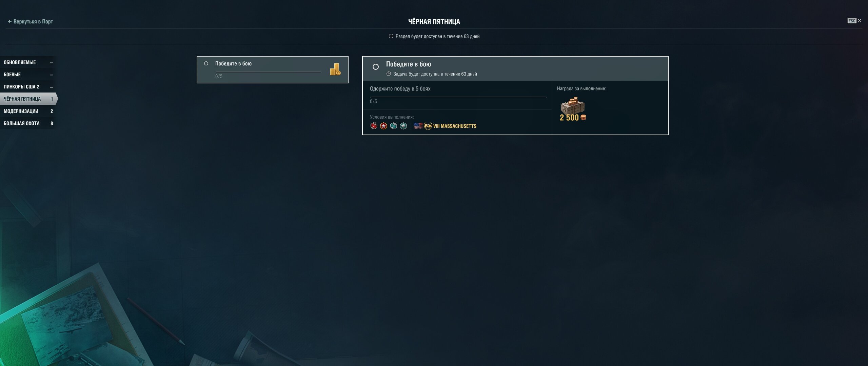Click the gold coin stack icon on mission card
The height and width of the screenshot is (366, 868).
tap(335, 69)
